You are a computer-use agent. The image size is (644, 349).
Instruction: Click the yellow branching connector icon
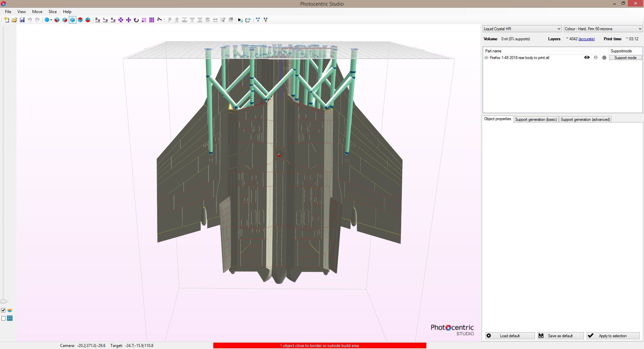coord(265,20)
